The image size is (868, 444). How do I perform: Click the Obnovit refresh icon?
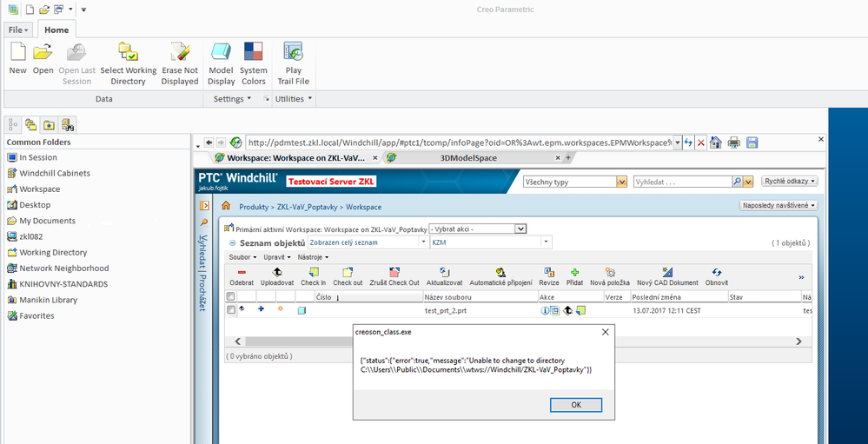(716, 273)
